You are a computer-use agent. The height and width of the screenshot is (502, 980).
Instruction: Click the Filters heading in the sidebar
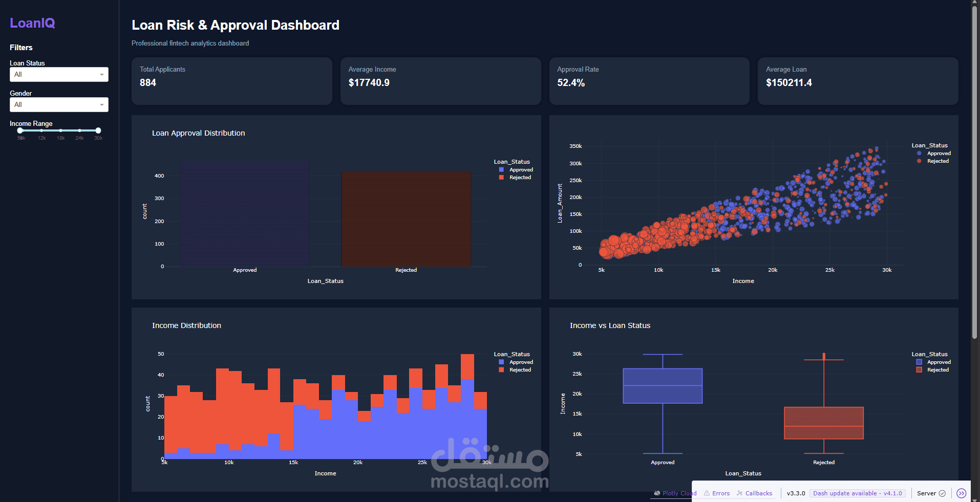click(21, 48)
